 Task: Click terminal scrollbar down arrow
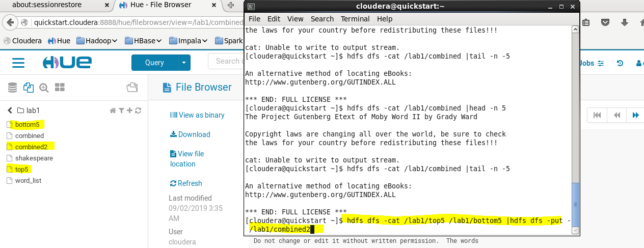click(575, 230)
